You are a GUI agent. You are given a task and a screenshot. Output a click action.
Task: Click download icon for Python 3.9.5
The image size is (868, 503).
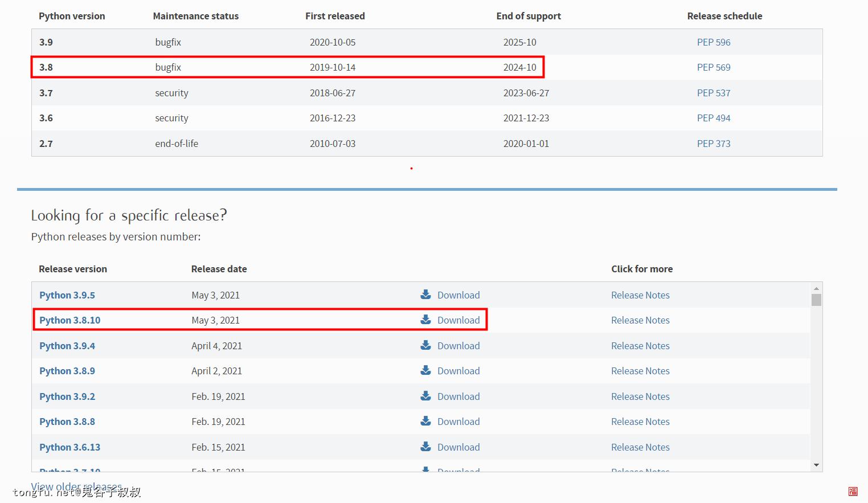click(x=425, y=295)
